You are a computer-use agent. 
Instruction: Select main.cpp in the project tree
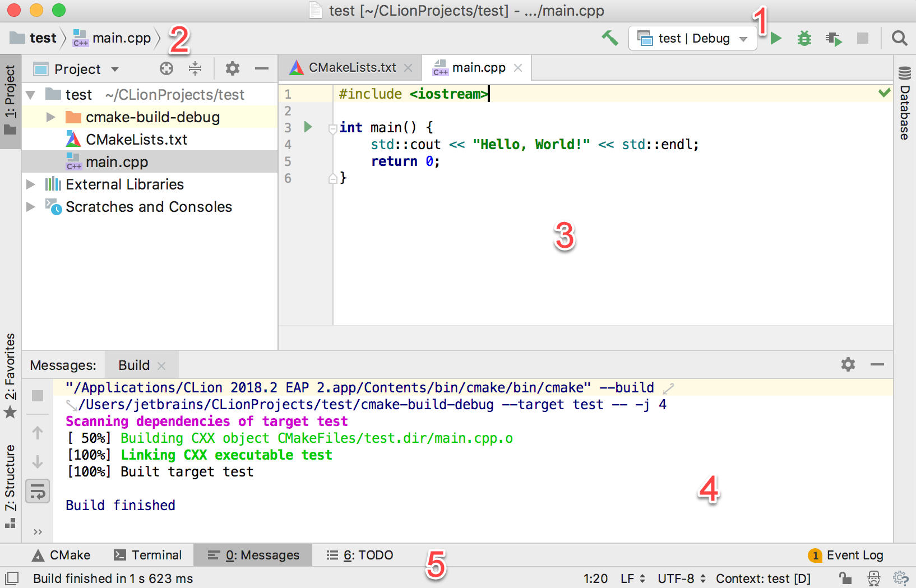(x=117, y=162)
